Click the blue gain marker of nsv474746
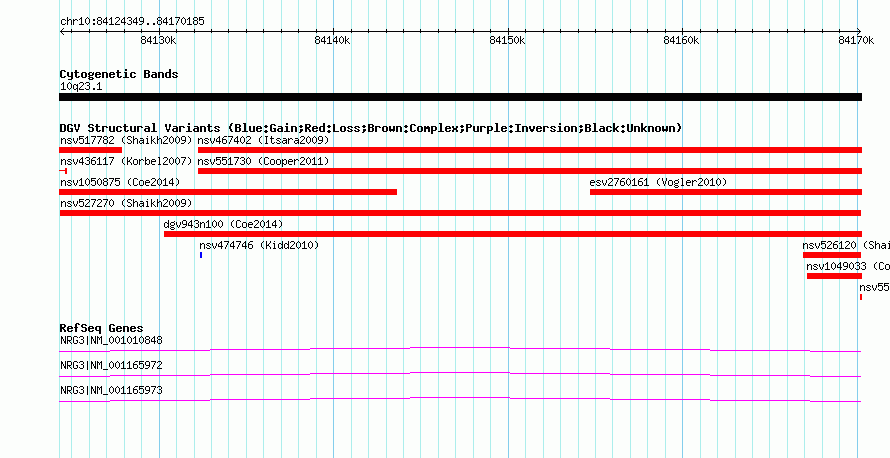890x458 pixels. pos(201,255)
